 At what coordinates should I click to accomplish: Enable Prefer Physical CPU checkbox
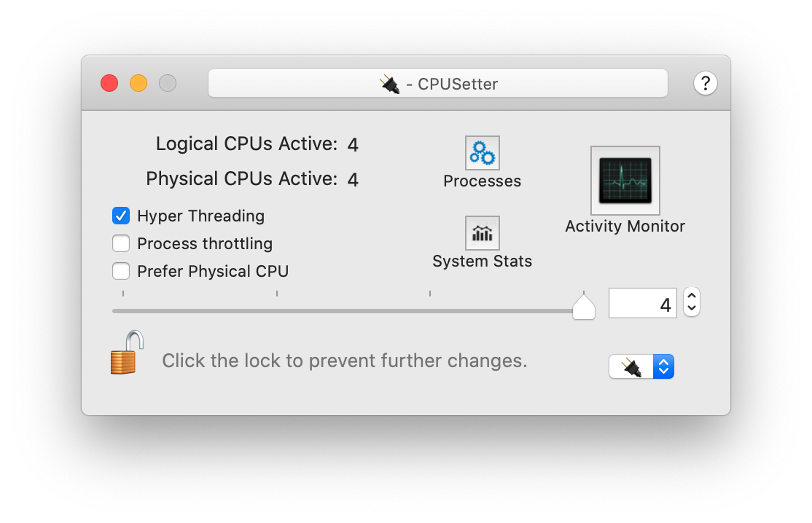coord(121,271)
